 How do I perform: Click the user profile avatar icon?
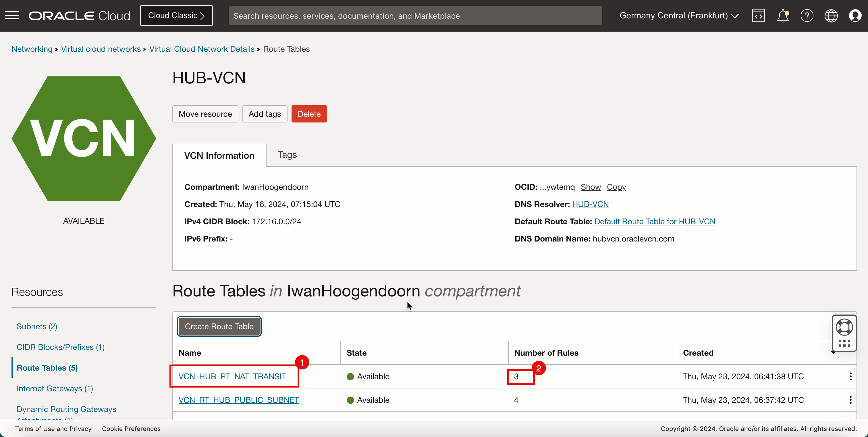[856, 16]
